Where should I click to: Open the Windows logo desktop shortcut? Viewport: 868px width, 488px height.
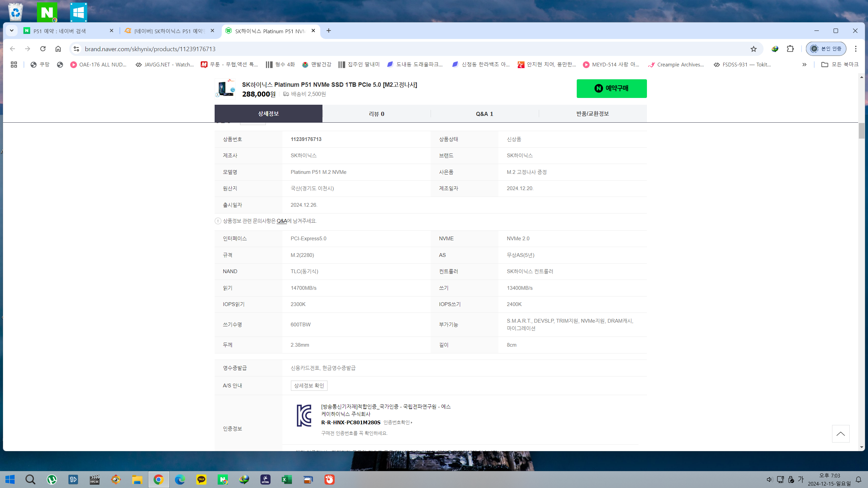click(x=78, y=12)
